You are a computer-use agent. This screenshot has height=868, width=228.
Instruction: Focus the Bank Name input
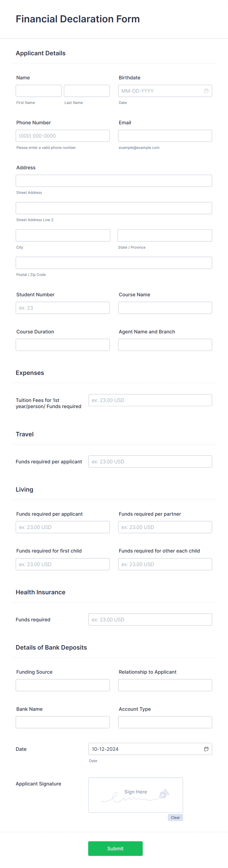63,722
